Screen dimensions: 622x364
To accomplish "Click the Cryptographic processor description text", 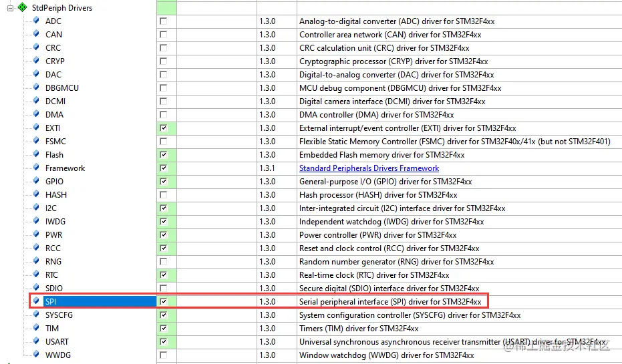I will tap(394, 61).
